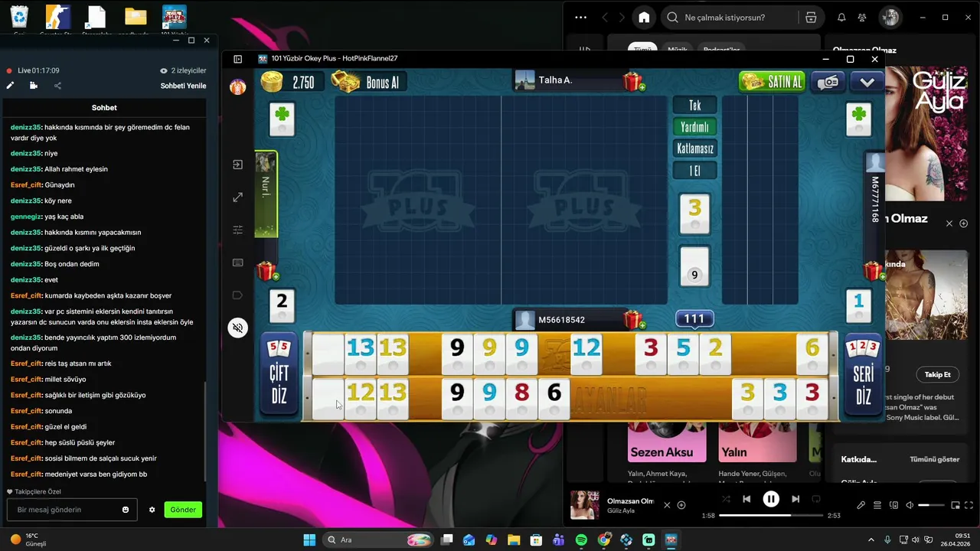Open Spotify lyrics microphone icon
Screen dimensions: 980x551
pyautogui.click(x=861, y=505)
